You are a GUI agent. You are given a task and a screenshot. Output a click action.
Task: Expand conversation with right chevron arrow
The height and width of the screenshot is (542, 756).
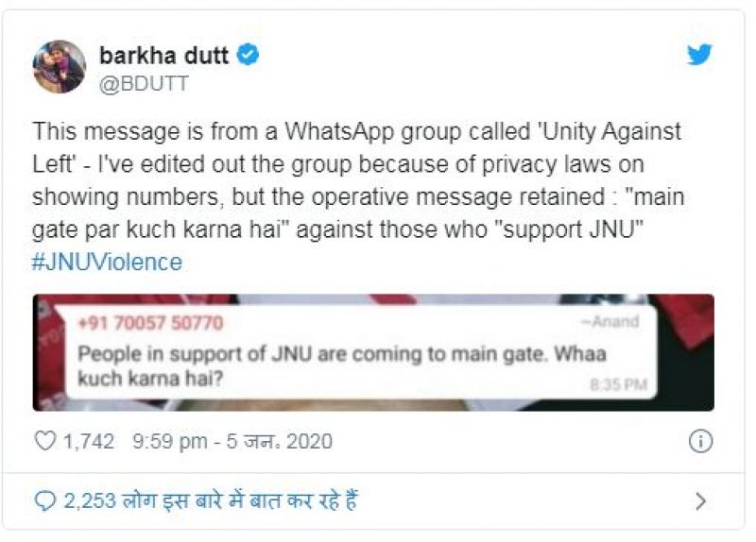pos(701,501)
